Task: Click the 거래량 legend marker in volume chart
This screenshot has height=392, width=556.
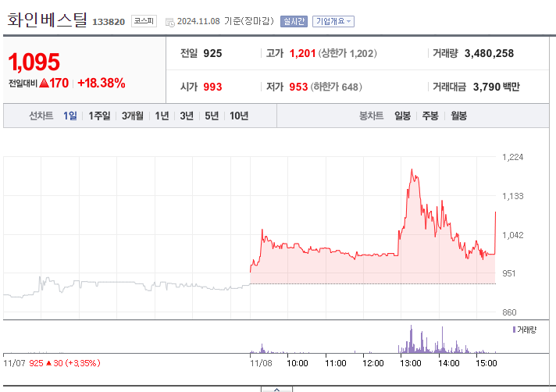Action: pos(514,330)
